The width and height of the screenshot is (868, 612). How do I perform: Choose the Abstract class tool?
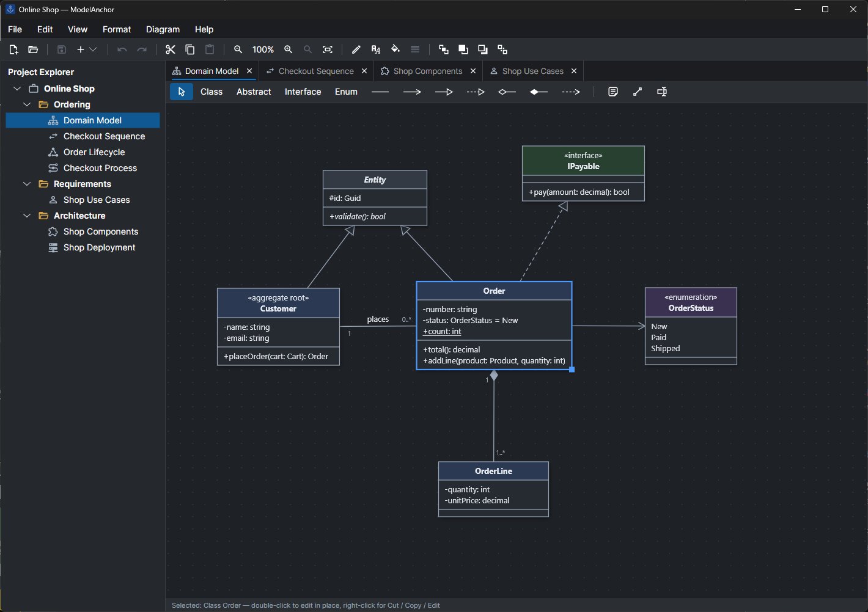click(x=254, y=92)
